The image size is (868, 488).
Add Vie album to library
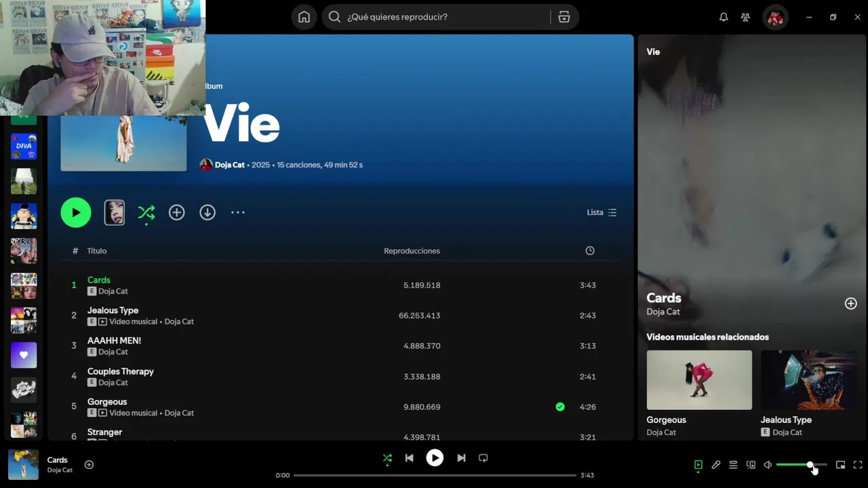(x=176, y=212)
